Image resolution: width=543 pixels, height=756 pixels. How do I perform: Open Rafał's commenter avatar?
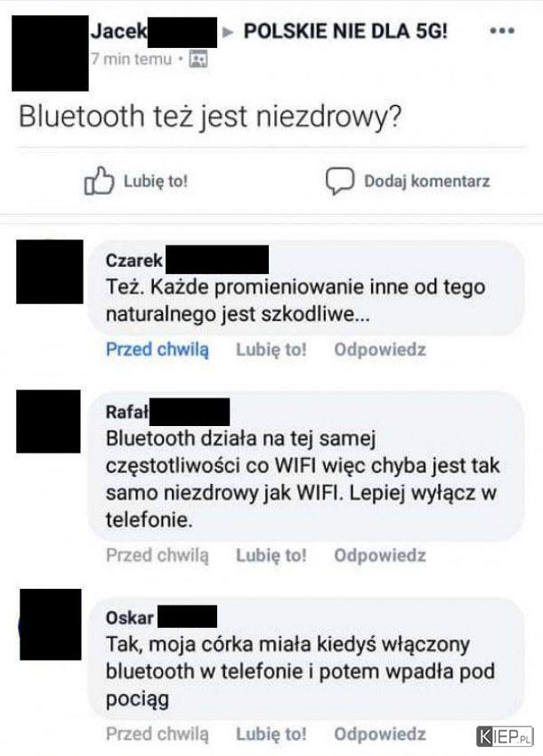click(x=48, y=422)
